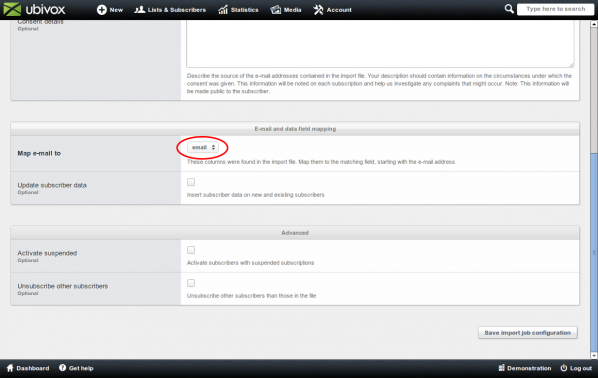Image resolution: width=598 pixels, height=378 pixels.
Task: Check Unsubscribe other subscribers option
Action: coord(191,283)
